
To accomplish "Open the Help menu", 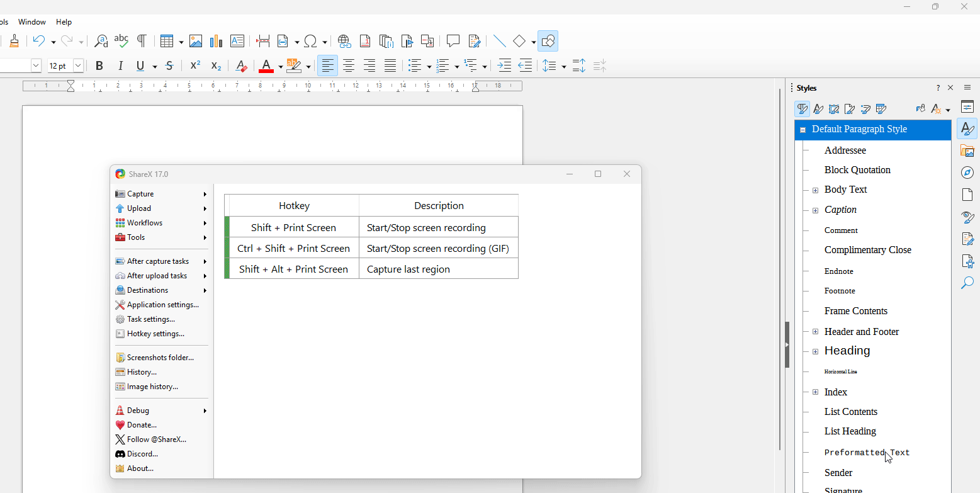I will point(64,21).
